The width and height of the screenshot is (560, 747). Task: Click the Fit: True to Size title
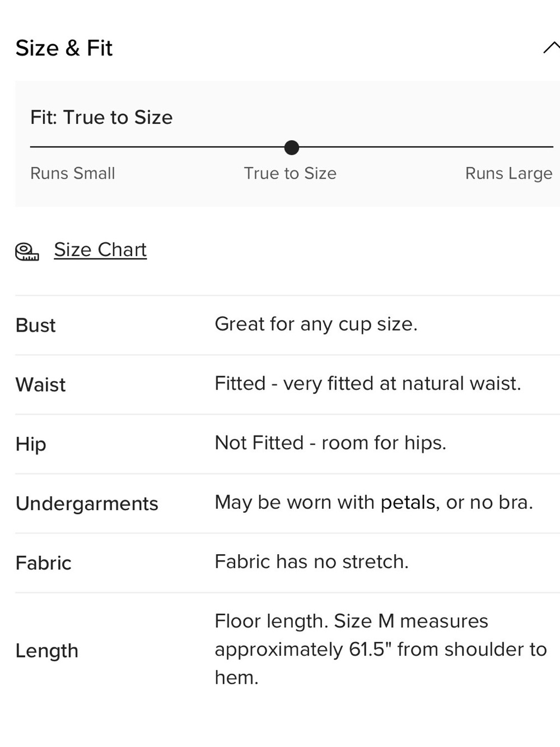pyautogui.click(x=101, y=117)
